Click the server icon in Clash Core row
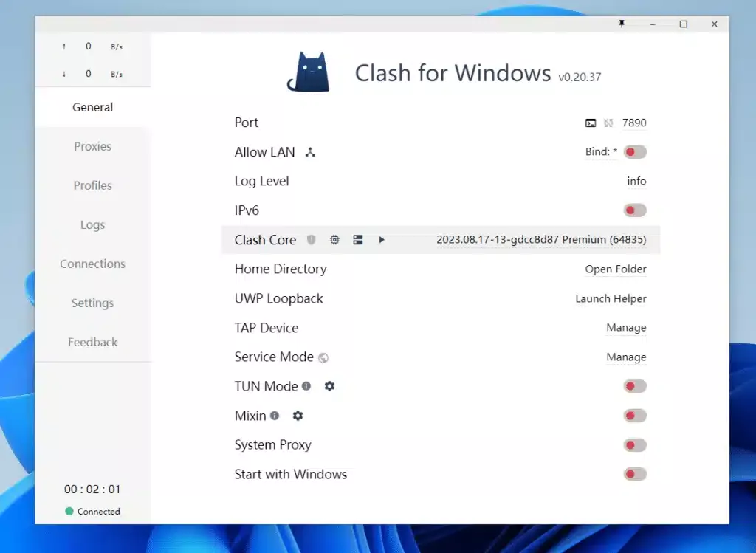This screenshot has width=756, height=553. [358, 240]
